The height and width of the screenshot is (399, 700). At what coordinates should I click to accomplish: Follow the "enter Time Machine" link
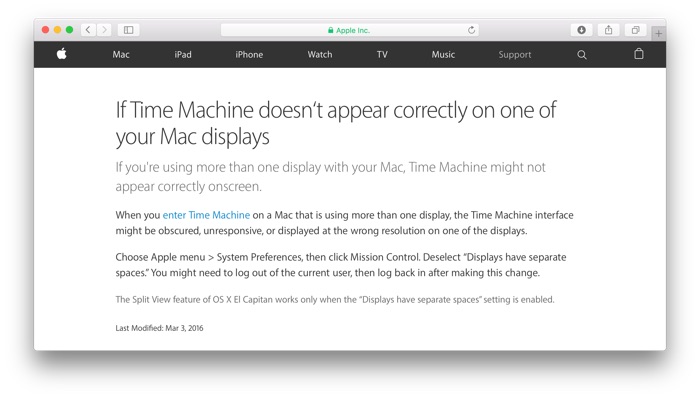click(x=206, y=215)
